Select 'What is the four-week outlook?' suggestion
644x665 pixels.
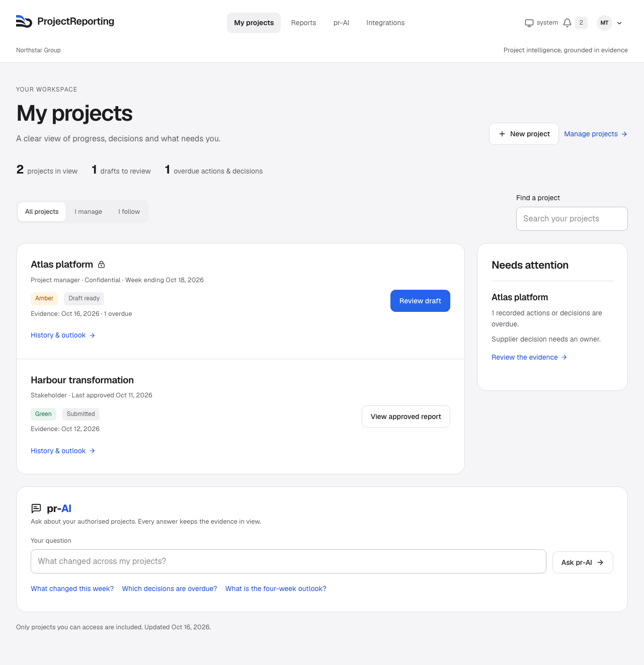pyautogui.click(x=276, y=589)
